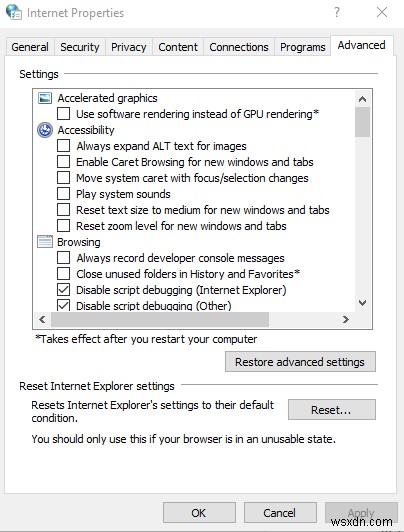Select the Content tab
Image resolution: width=404 pixels, height=532 pixels.
[x=178, y=47]
